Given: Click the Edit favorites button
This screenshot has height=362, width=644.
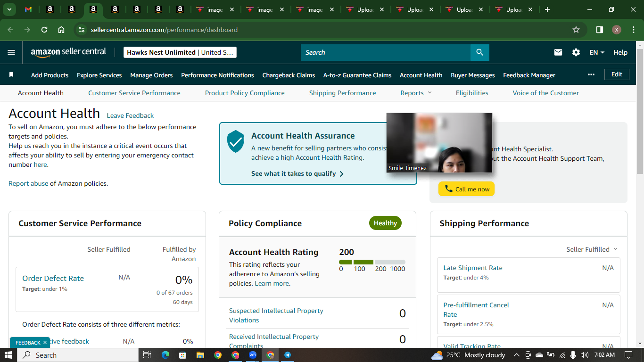Looking at the screenshot, I should [x=617, y=74].
